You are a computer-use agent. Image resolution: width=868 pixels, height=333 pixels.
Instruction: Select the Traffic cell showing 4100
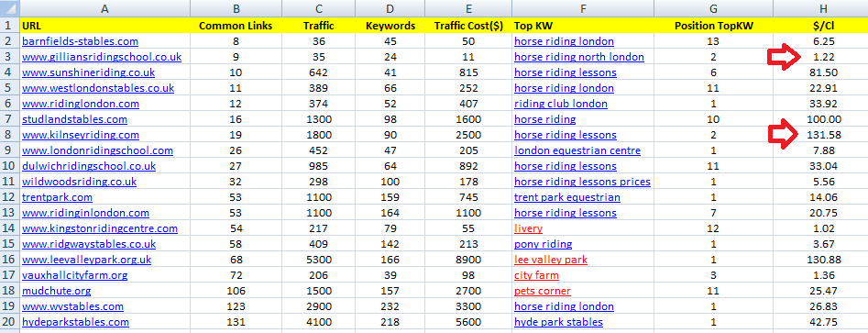tap(318, 322)
